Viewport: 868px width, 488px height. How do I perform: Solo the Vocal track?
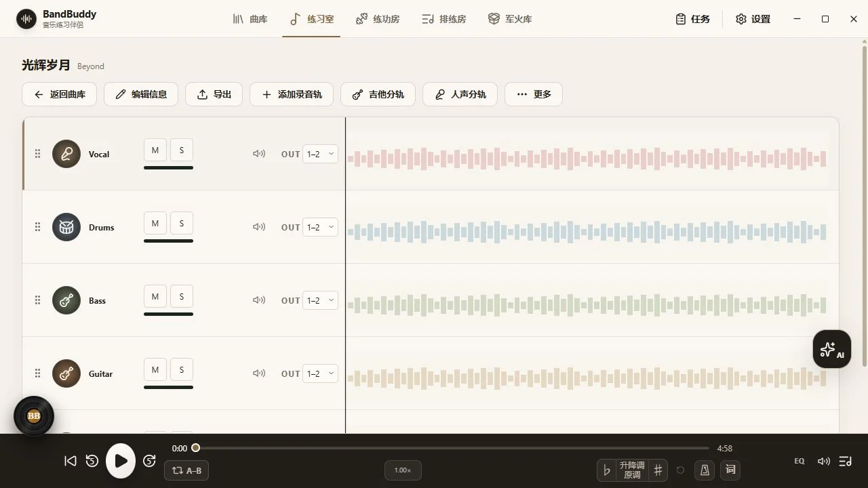[x=182, y=150]
